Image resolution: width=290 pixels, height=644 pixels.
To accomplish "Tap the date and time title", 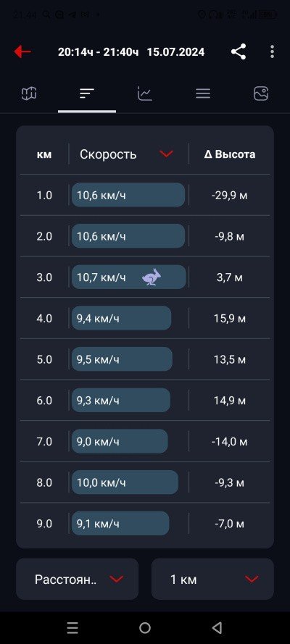I will point(131,52).
